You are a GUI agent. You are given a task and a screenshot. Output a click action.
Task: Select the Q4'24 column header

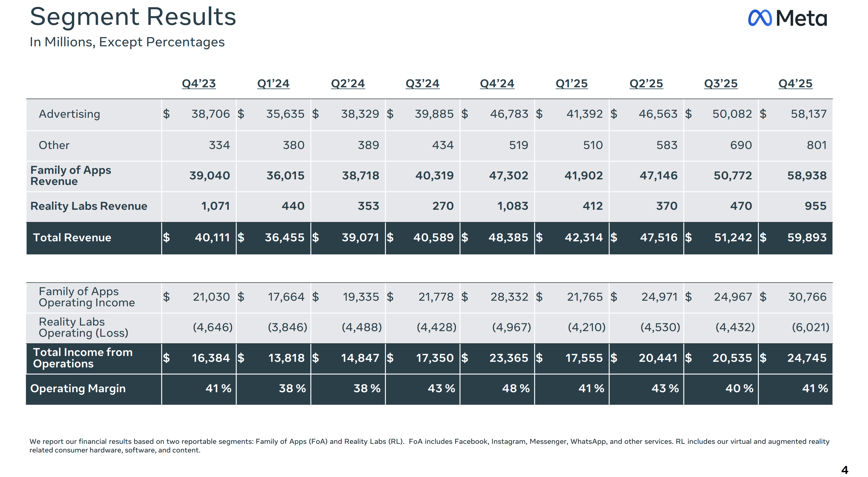pos(497,83)
